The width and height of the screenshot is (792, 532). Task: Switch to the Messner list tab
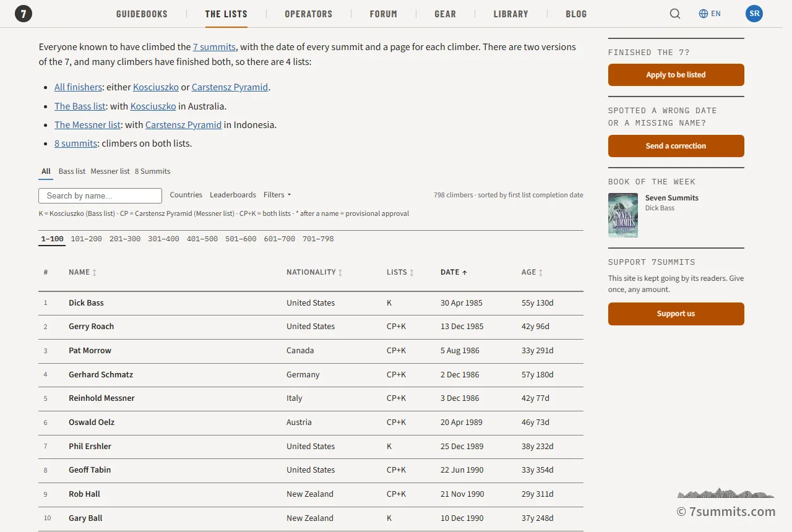tap(110, 171)
